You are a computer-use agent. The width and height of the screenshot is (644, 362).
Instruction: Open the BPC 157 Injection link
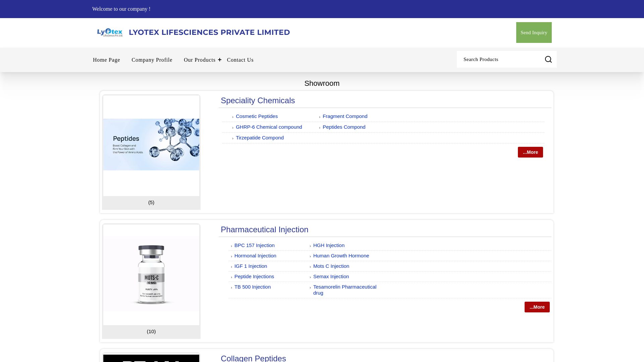(254, 245)
